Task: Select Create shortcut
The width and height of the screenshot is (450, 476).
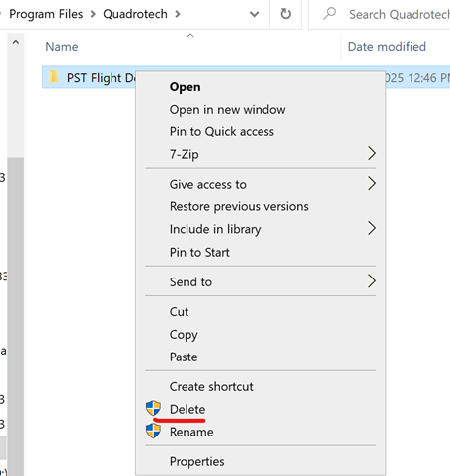Action: 261,386
